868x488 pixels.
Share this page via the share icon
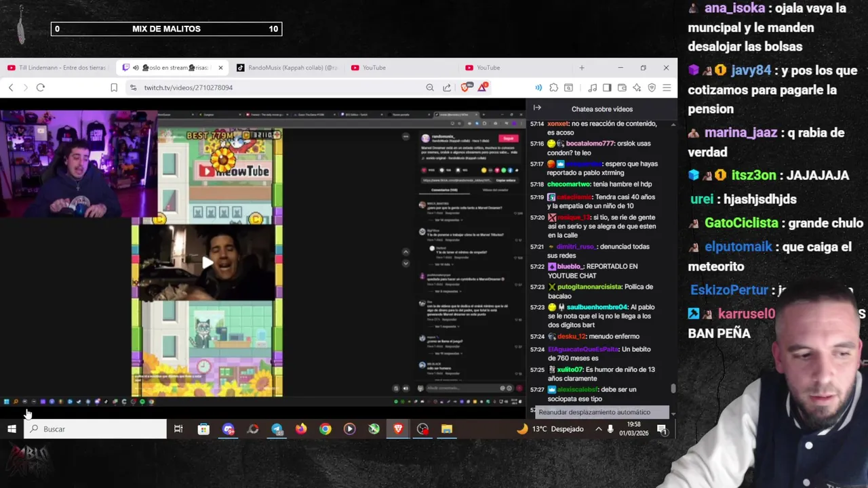pyautogui.click(x=447, y=87)
